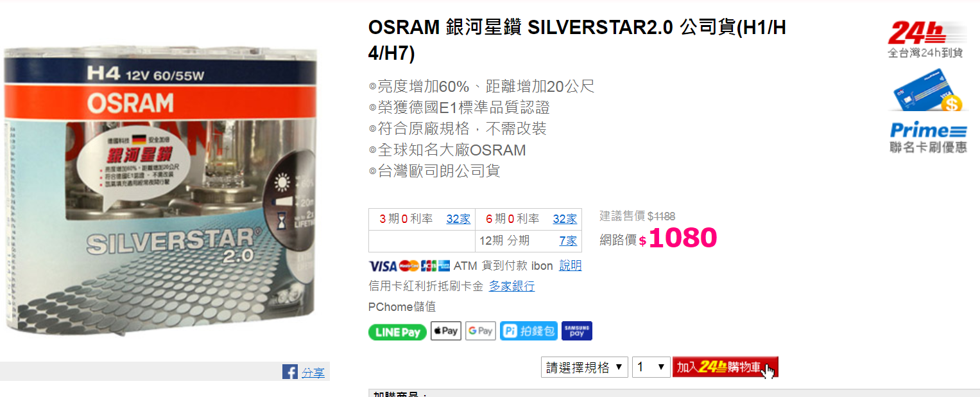The width and height of the screenshot is (980, 397).
Task: Open the 多家銀行 link
Action: [511, 287]
